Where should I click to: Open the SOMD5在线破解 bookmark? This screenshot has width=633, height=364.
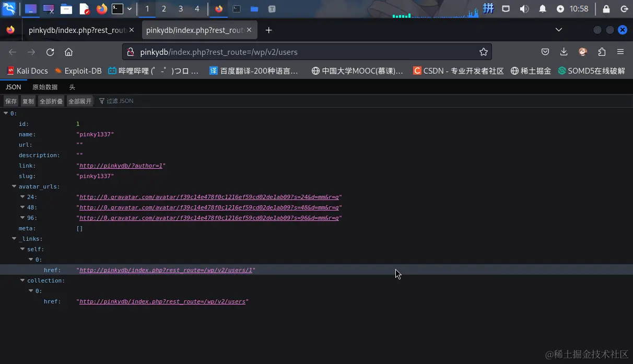click(x=591, y=71)
